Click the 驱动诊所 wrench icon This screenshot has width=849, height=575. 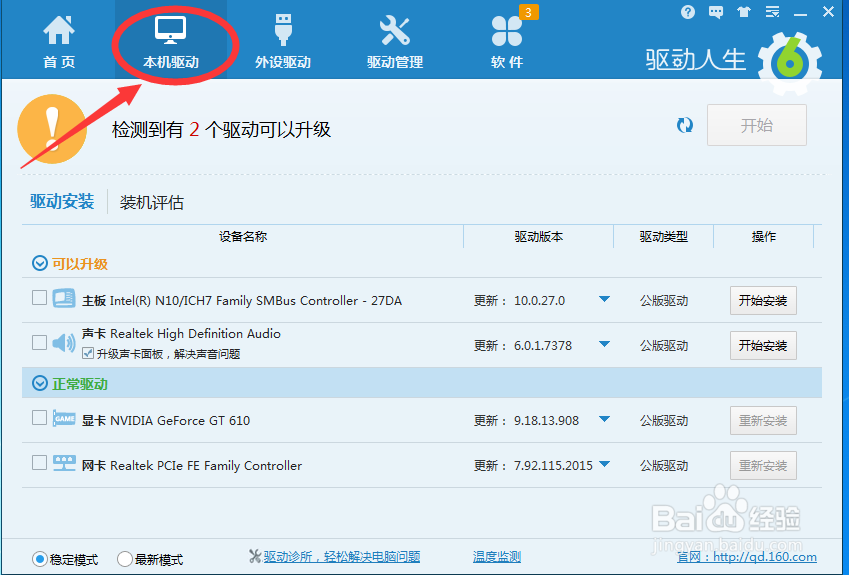coord(255,556)
